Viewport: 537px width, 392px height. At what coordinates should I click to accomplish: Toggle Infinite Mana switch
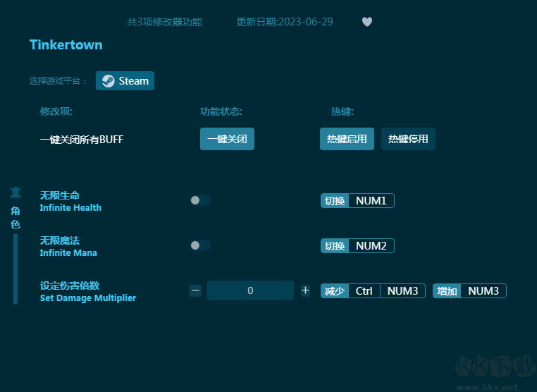[x=200, y=245]
